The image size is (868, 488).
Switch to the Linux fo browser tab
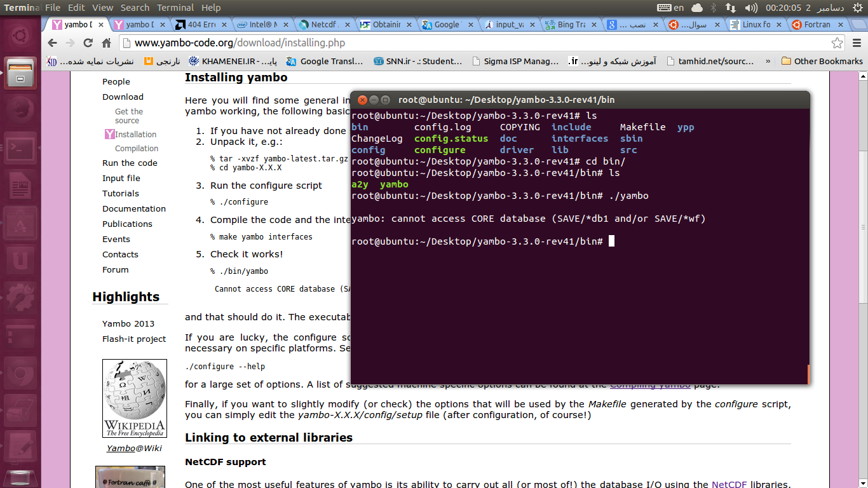pyautogui.click(x=756, y=25)
